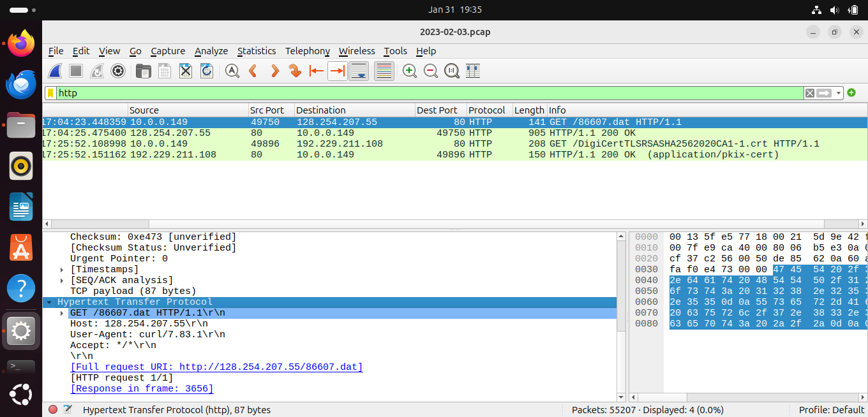The image size is (868, 417).
Task: Select the User-Agent: curl/7.83.1 line
Action: [147, 335]
